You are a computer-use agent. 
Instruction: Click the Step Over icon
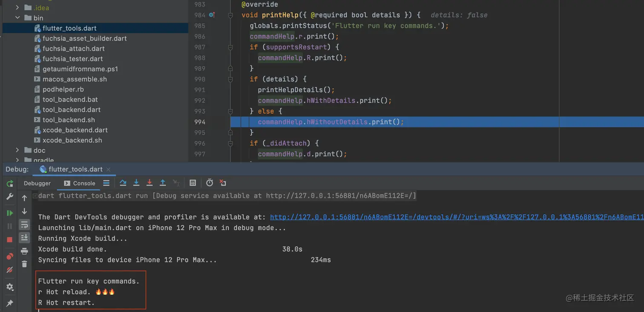123,183
